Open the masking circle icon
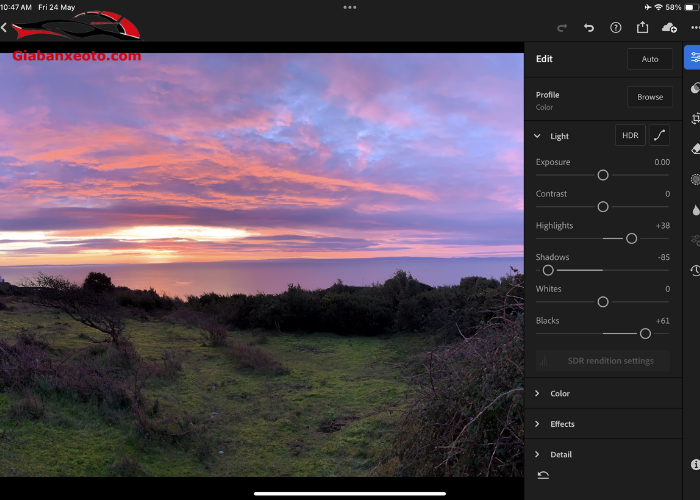Viewport: 700px width, 500px height. point(696,179)
